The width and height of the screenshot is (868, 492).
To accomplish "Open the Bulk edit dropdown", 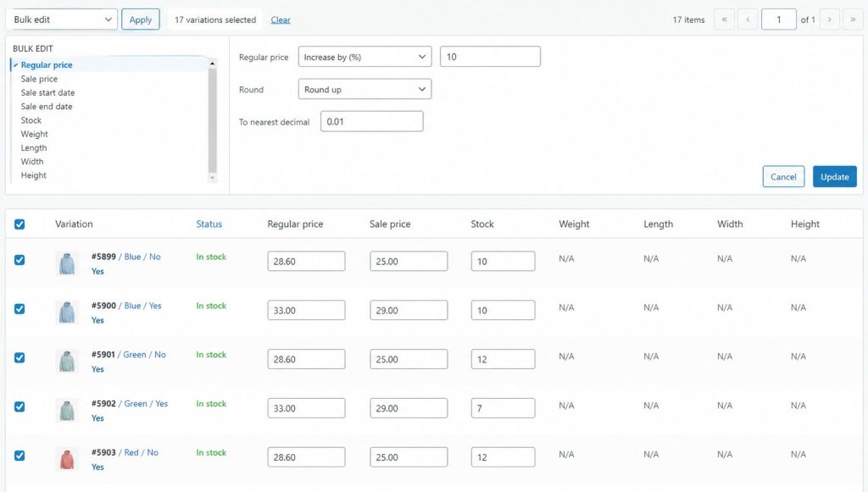I will pos(61,19).
